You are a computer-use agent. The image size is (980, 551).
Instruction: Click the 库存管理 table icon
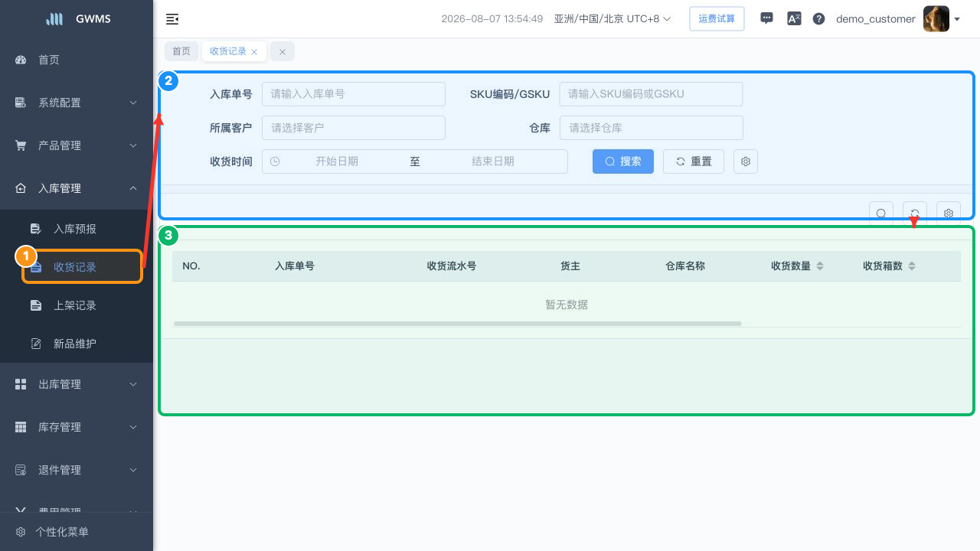coord(21,427)
